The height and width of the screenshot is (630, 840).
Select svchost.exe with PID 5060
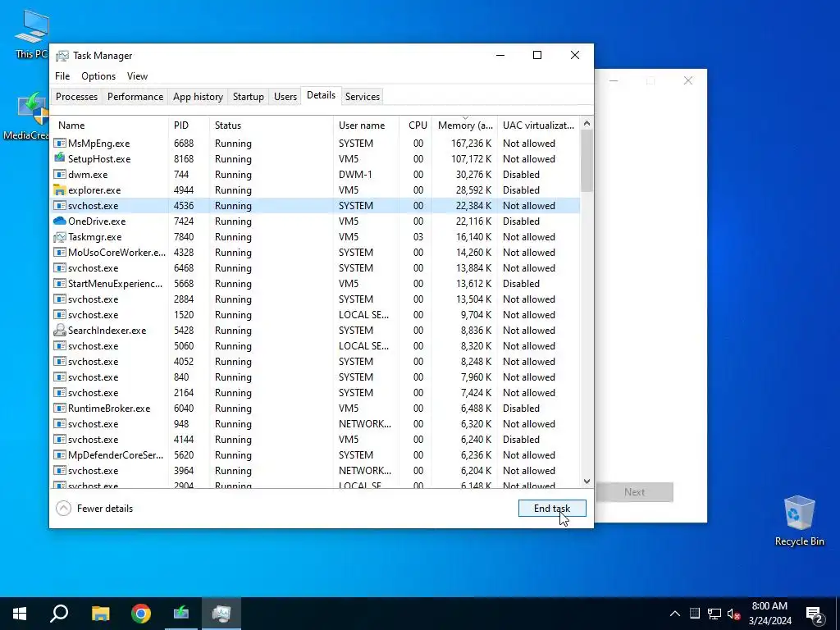316,346
